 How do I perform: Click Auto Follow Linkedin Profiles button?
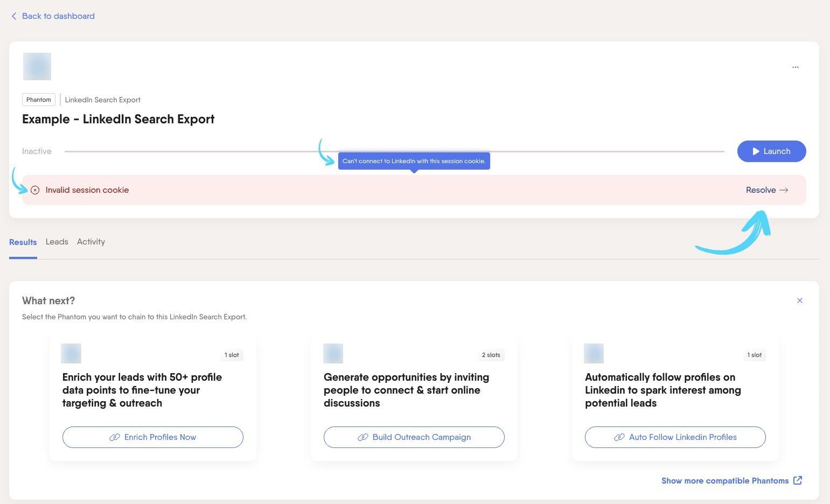click(675, 437)
